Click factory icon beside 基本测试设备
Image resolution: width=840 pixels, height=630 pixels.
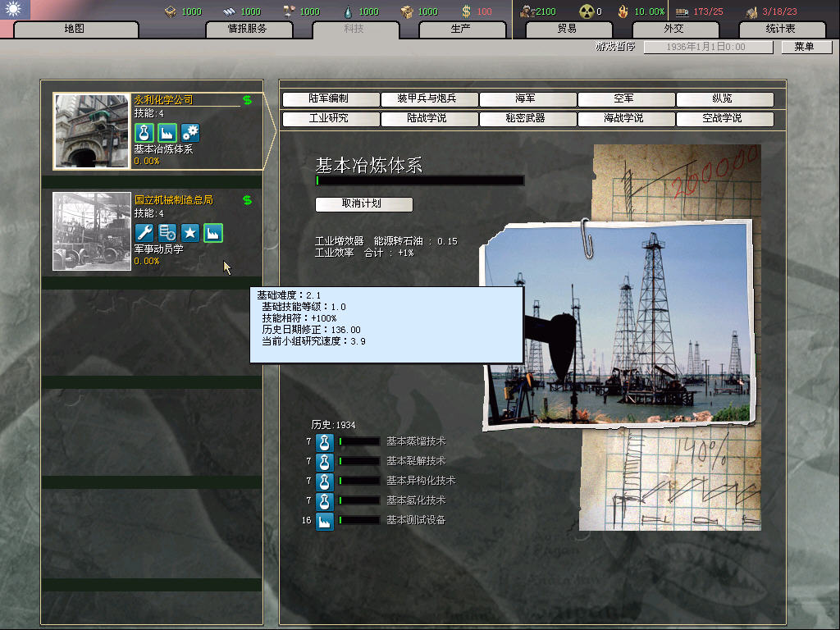click(325, 520)
